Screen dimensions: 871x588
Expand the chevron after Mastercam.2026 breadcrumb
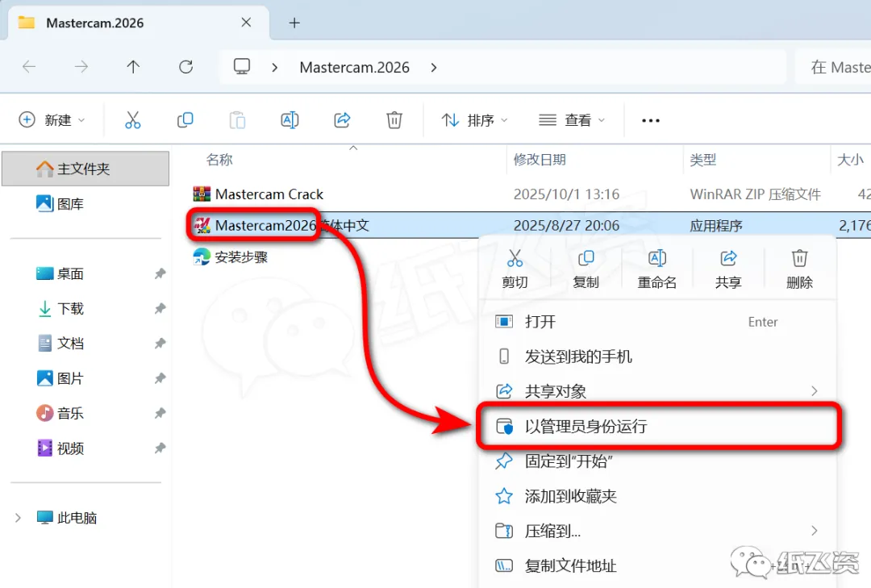tap(434, 68)
